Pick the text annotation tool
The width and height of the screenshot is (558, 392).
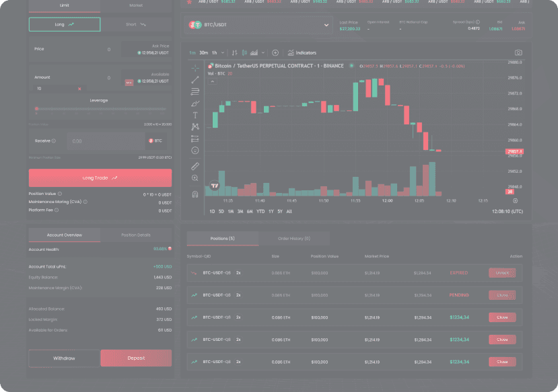(195, 115)
